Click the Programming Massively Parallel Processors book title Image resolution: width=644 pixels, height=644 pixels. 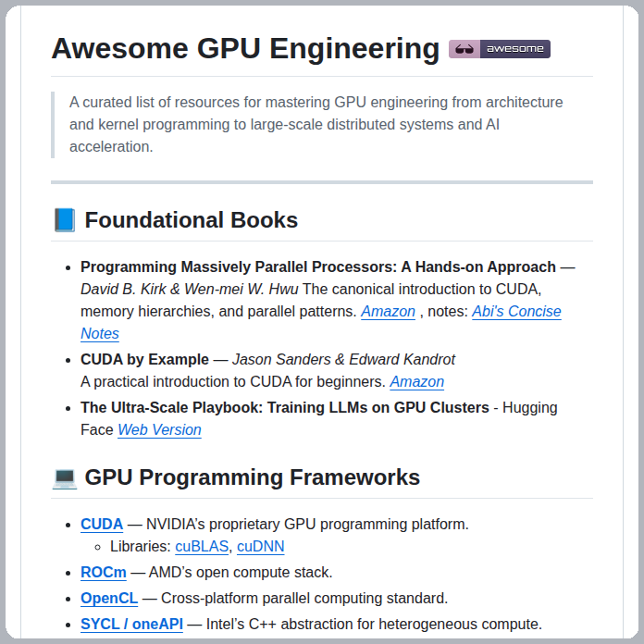coord(318,267)
